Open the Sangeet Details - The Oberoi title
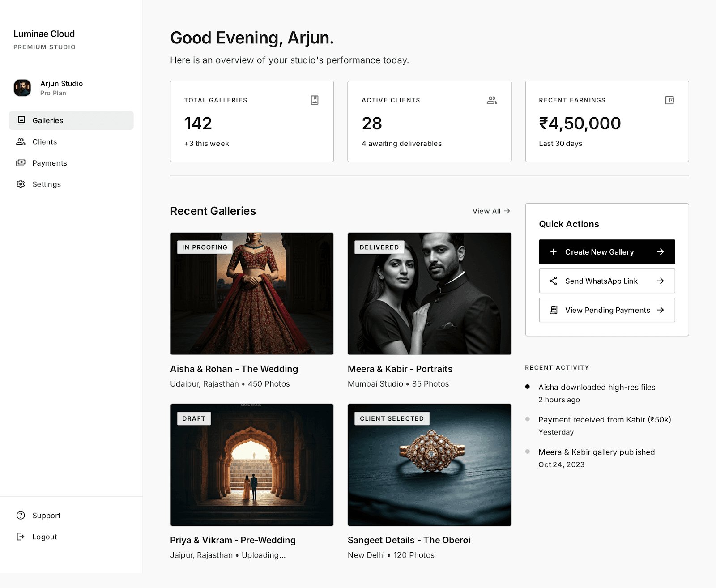This screenshot has width=716, height=588. click(409, 540)
